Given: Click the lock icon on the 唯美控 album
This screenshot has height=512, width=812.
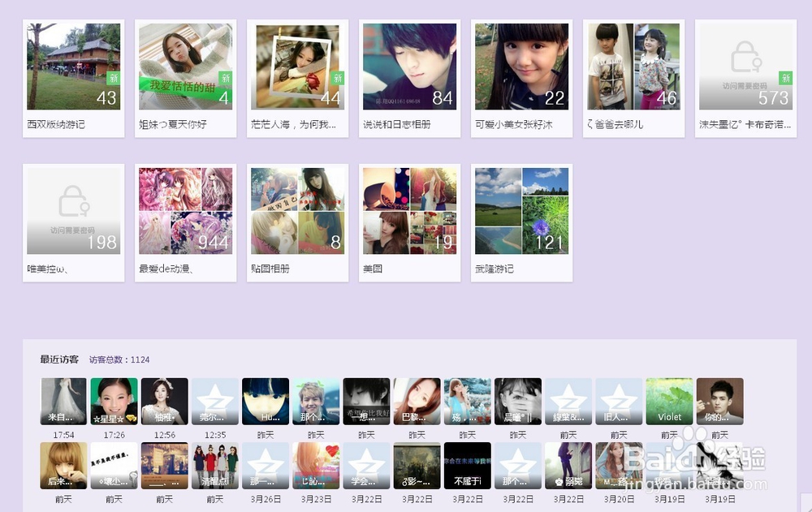Looking at the screenshot, I should 74,201.
